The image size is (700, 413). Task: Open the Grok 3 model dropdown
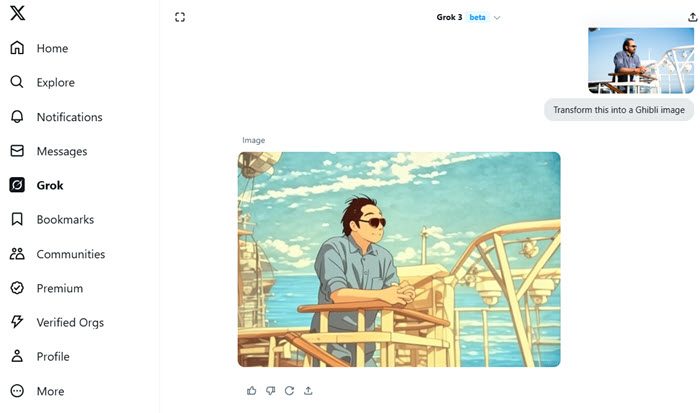click(x=469, y=17)
